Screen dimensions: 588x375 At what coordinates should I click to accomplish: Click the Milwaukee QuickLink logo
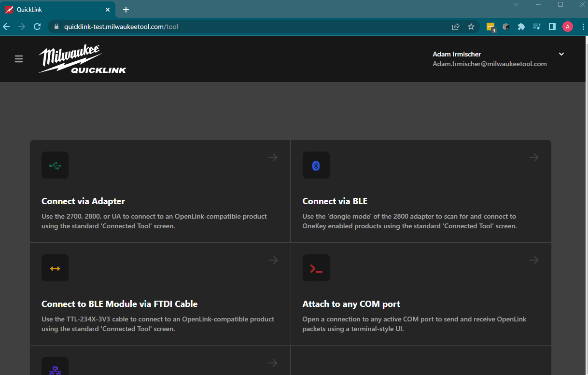pyautogui.click(x=83, y=59)
